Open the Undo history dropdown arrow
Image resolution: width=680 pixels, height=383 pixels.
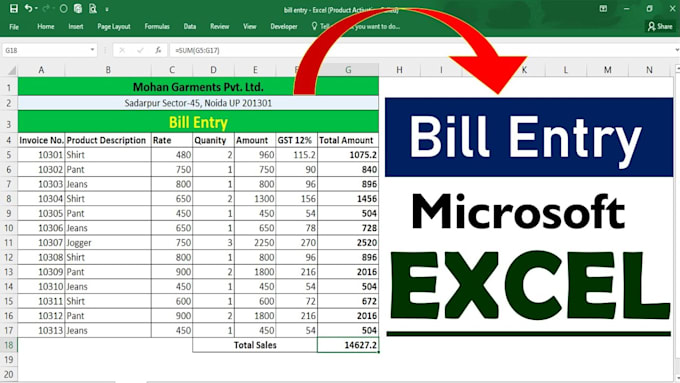[36, 9]
